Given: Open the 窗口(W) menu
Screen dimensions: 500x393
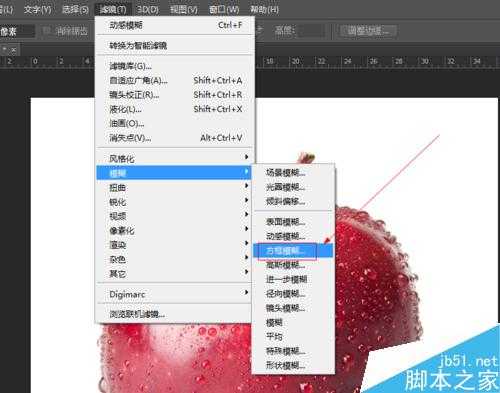Looking at the screenshot, I should pyautogui.click(x=224, y=9).
